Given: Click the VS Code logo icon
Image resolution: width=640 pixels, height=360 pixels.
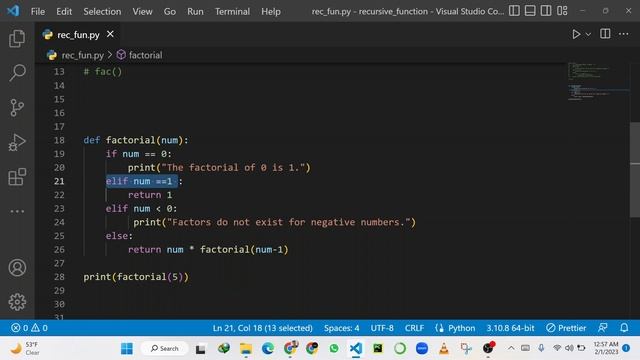Looking at the screenshot, I should (x=13, y=11).
